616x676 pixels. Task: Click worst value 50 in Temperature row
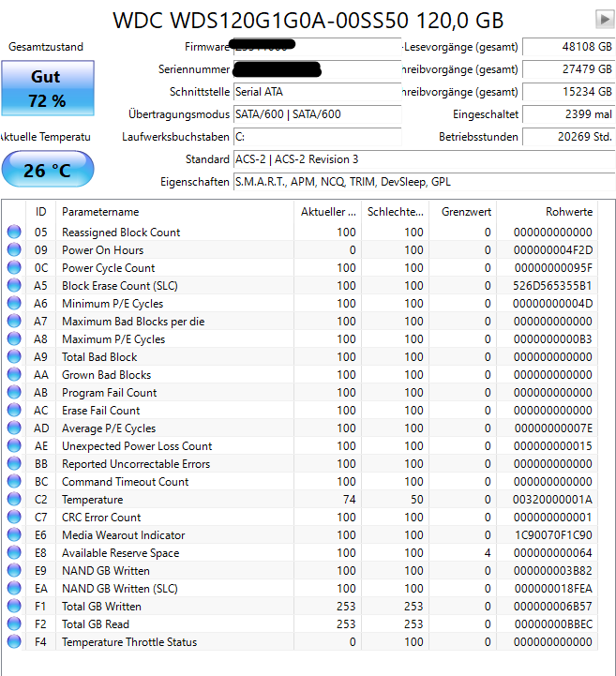416,499
